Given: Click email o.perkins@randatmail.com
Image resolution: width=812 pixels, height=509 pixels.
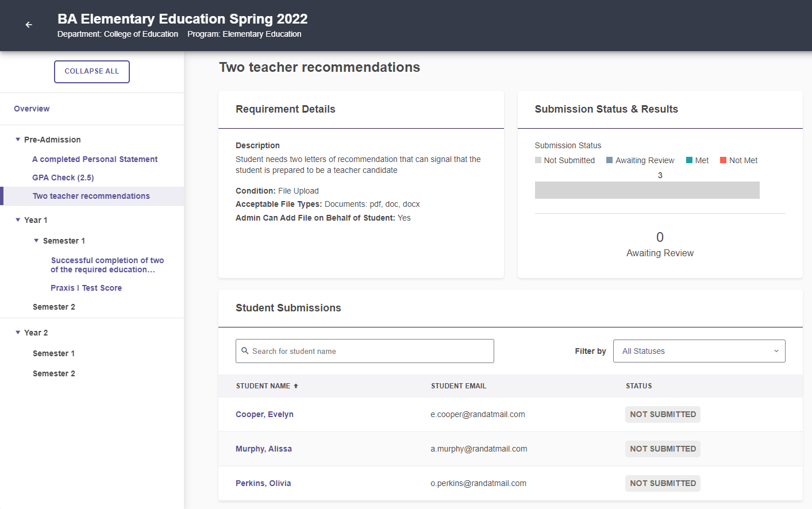Looking at the screenshot, I should (x=478, y=483).
